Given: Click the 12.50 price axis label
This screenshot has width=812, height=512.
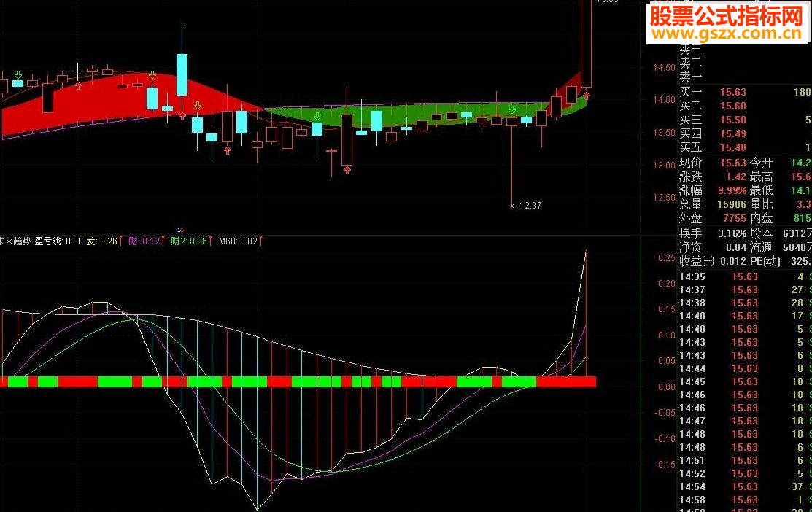Looking at the screenshot, I should [664, 197].
